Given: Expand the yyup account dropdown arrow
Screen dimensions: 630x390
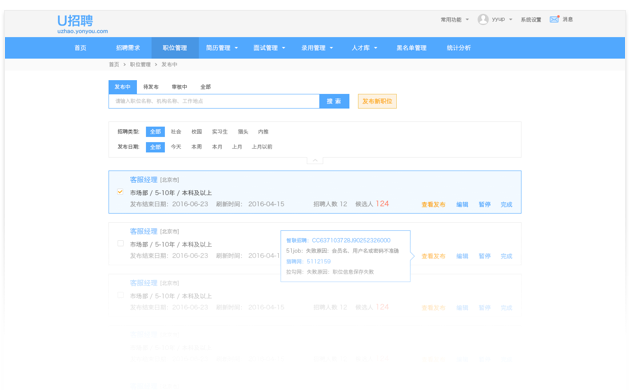Looking at the screenshot, I should click(x=511, y=19).
